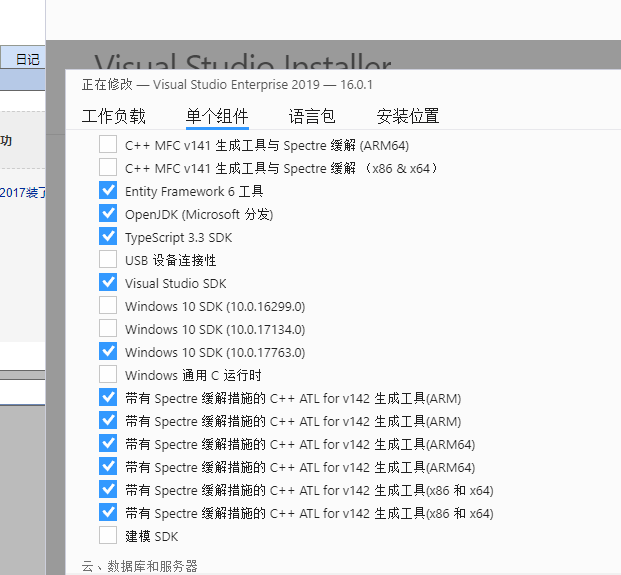Uncheck Visual Studio SDK

(108, 282)
